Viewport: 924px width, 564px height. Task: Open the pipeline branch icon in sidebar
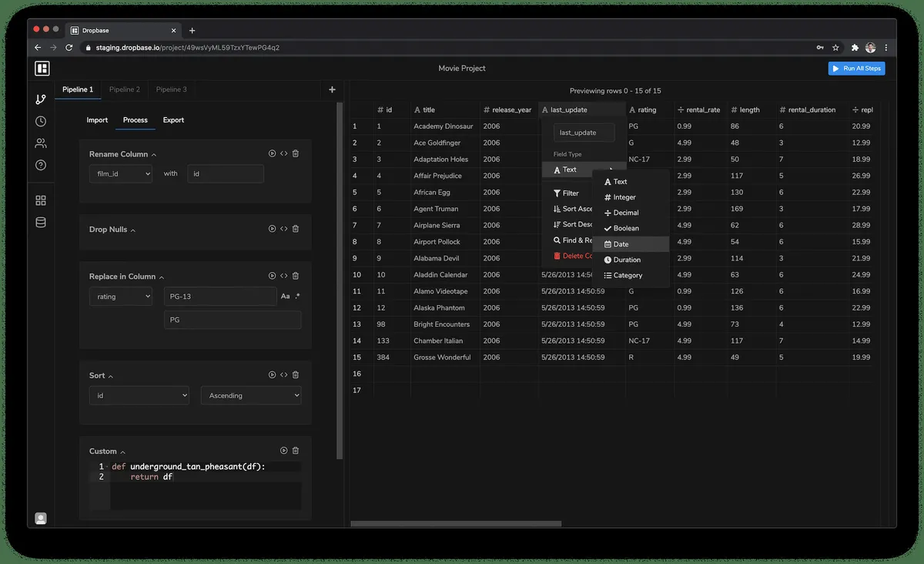tap(41, 99)
